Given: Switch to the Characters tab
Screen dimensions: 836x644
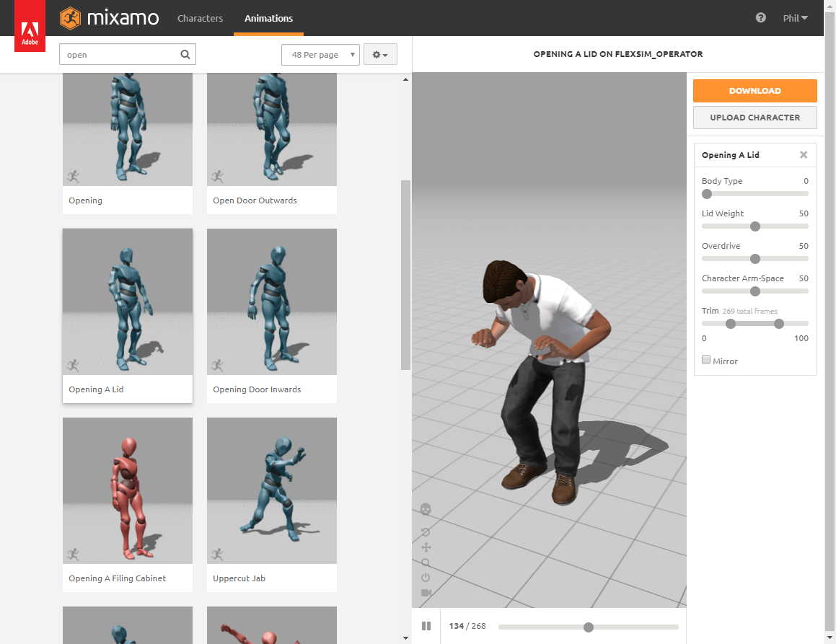Looking at the screenshot, I should click(x=200, y=18).
